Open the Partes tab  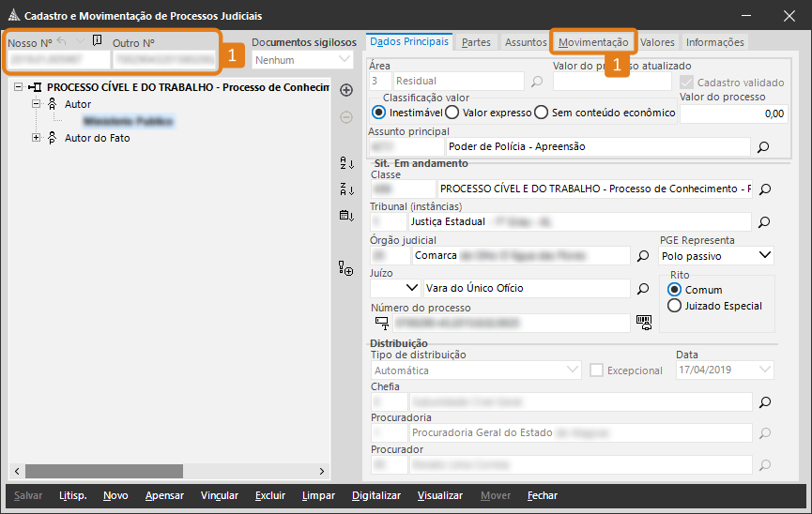pos(476,42)
